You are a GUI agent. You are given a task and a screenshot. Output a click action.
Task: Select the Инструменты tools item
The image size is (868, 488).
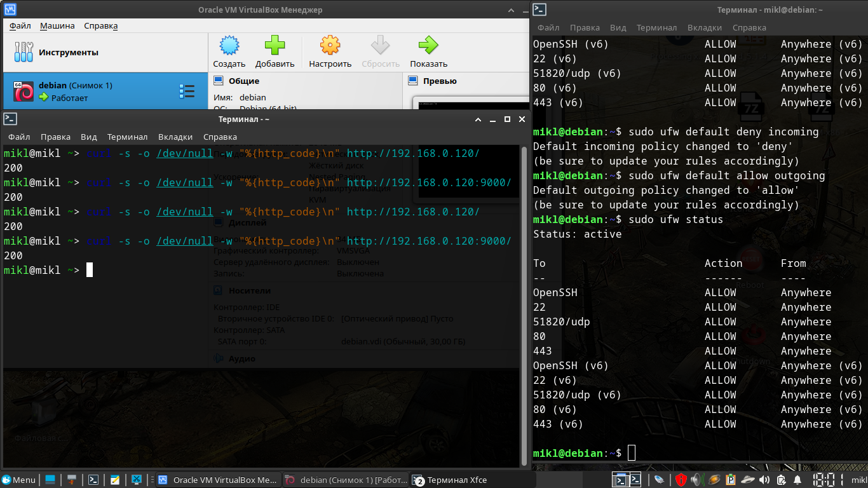point(68,52)
